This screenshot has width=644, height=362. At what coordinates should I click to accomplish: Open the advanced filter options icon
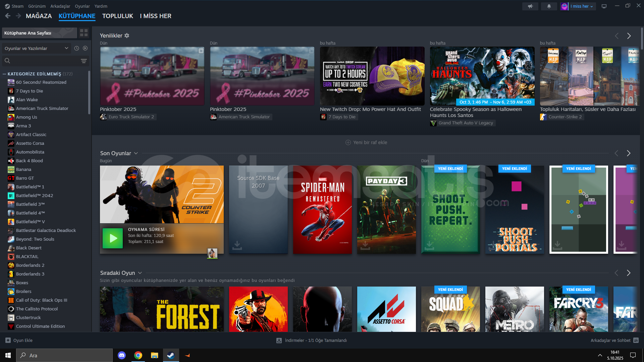pyautogui.click(x=84, y=61)
